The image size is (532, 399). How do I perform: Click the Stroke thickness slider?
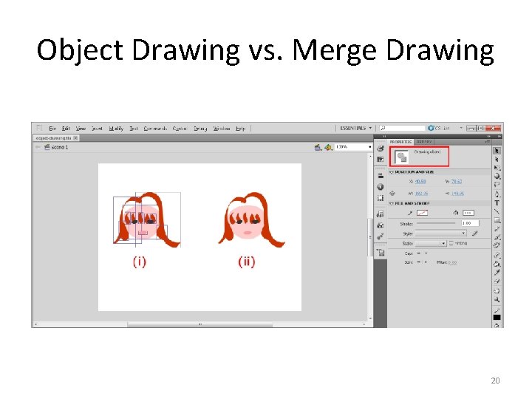pyautogui.click(x=436, y=223)
